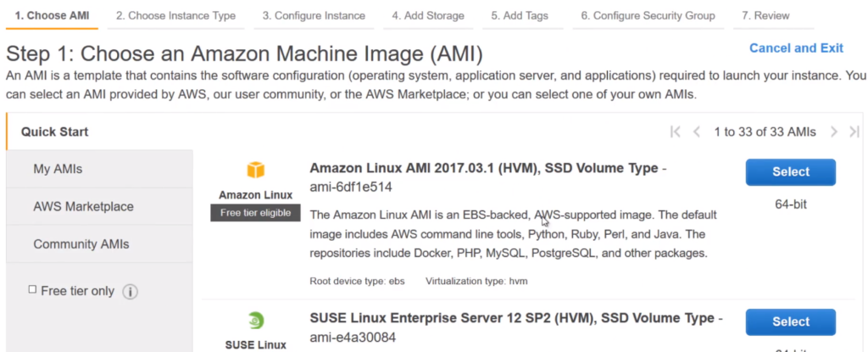Click the Cancel and Exit link
Screen dimensions: 868x352
[x=796, y=48]
